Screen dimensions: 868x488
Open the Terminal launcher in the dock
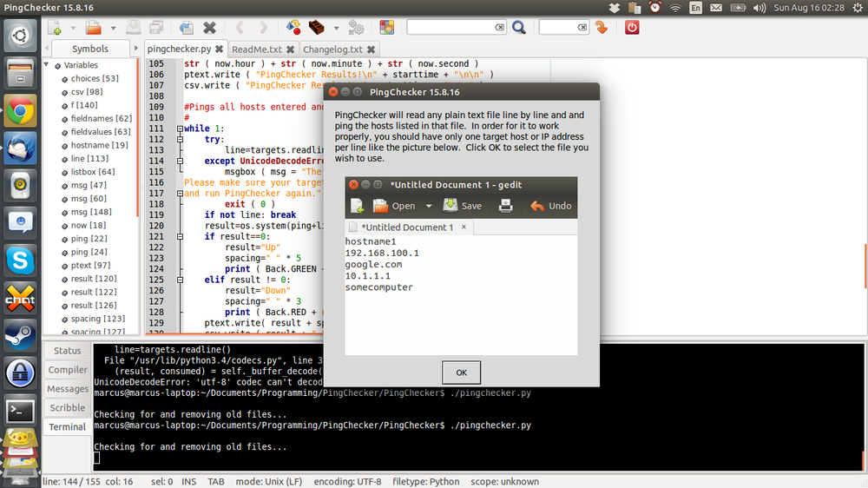point(21,411)
